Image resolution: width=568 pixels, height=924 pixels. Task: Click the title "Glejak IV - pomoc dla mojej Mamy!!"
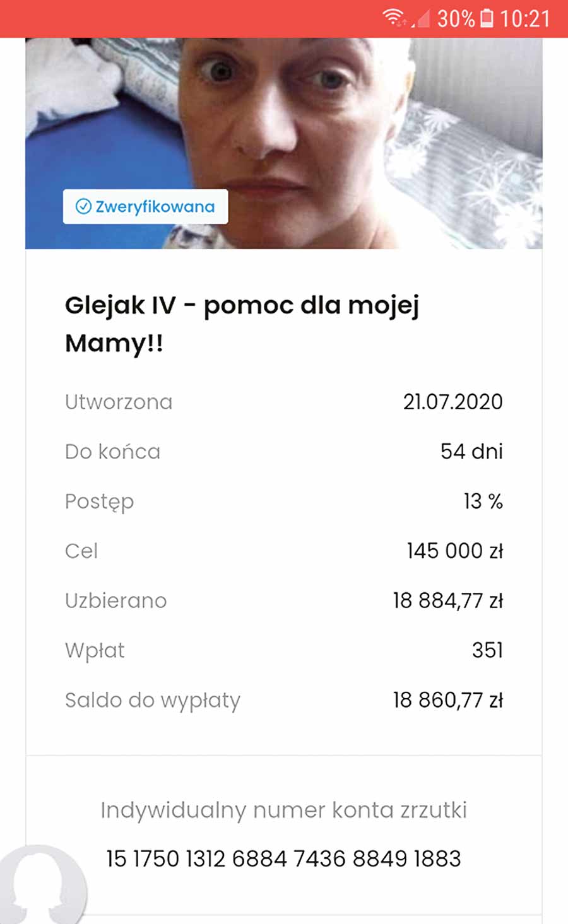point(242,324)
